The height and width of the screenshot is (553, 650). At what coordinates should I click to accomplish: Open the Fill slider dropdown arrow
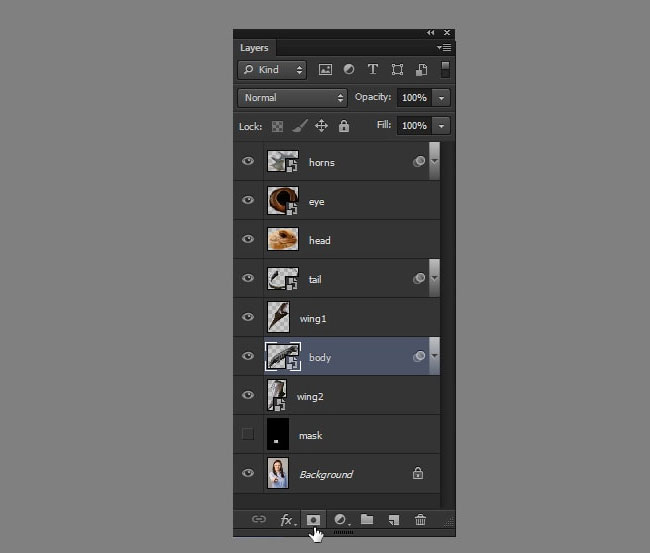(x=441, y=126)
